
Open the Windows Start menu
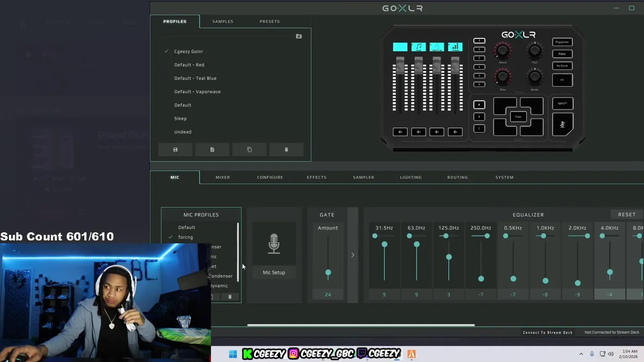[233, 354]
